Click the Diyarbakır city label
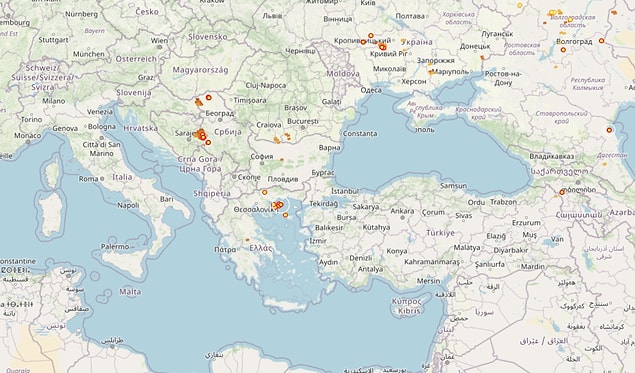Image resolution: width=635 pixels, height=373 pixels. pyautogui.click(x=511, y=251)
